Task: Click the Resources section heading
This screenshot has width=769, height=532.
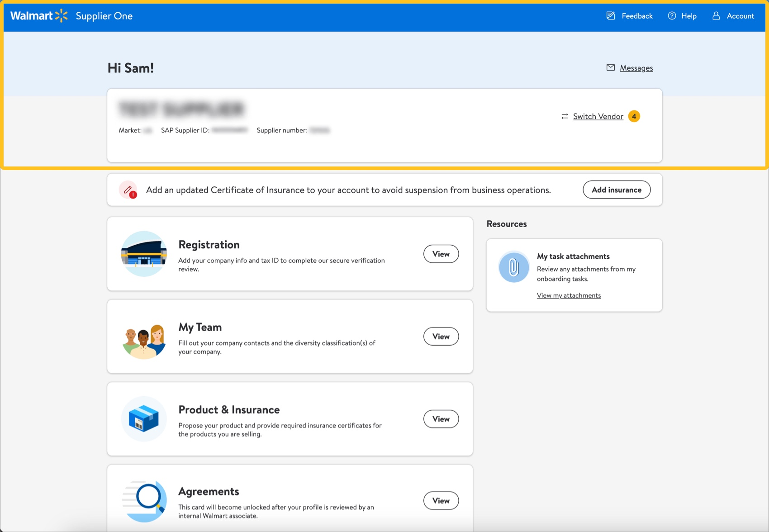Action: pos(507,224)
